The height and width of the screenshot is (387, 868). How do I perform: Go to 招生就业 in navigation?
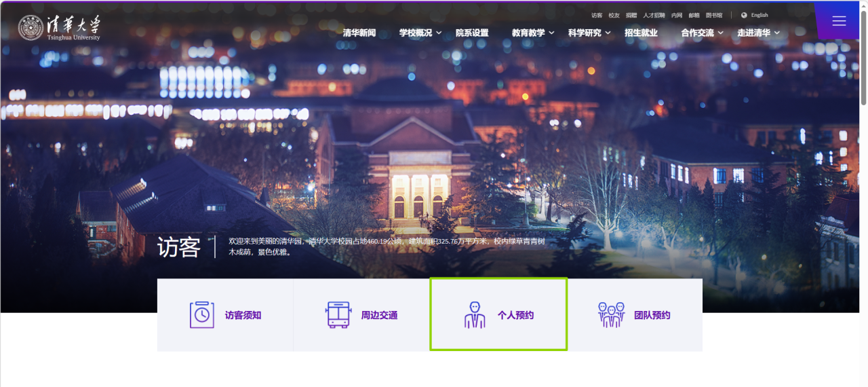point(641,33)
